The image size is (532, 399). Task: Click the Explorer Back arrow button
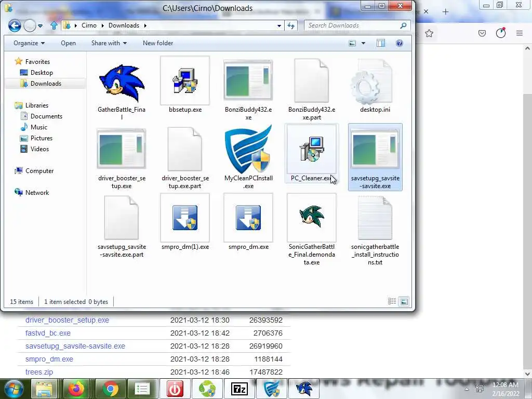[x=15, y=25]
